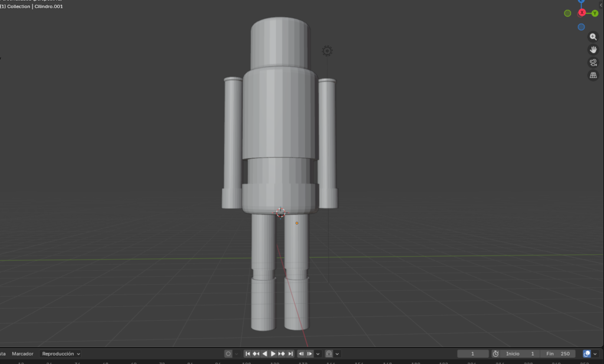The height and width of the screenshot is (364, 604).
Task: Click the current frame field showing 1
Action: (472, 353)
